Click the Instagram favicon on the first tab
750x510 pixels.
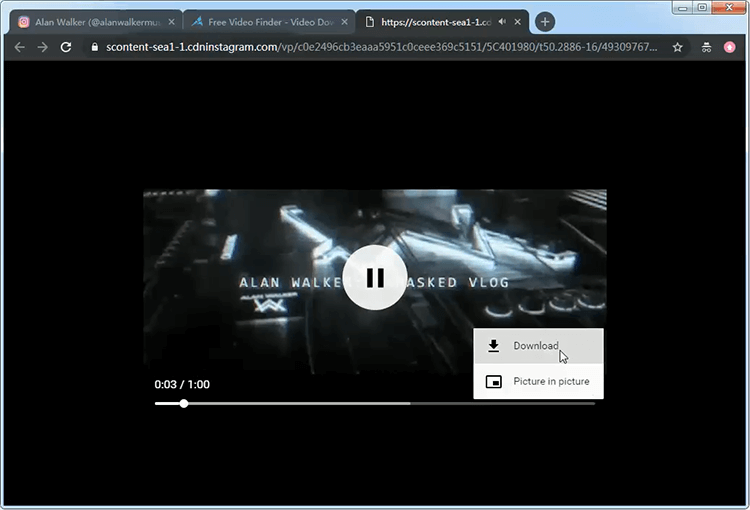click(x=24, y=22)
